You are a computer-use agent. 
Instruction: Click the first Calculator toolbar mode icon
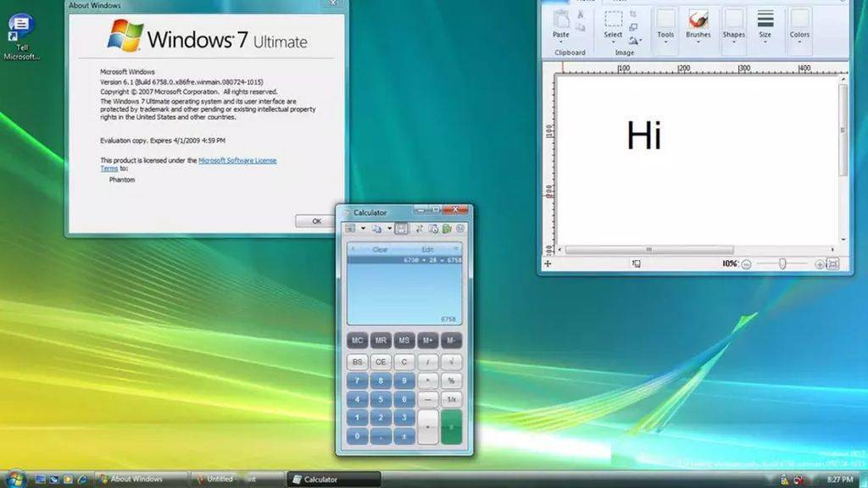(x=350, y=229)
